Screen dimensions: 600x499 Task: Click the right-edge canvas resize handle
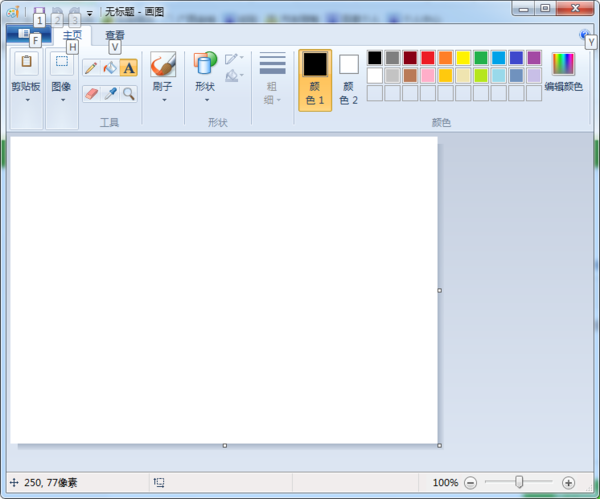439,290
